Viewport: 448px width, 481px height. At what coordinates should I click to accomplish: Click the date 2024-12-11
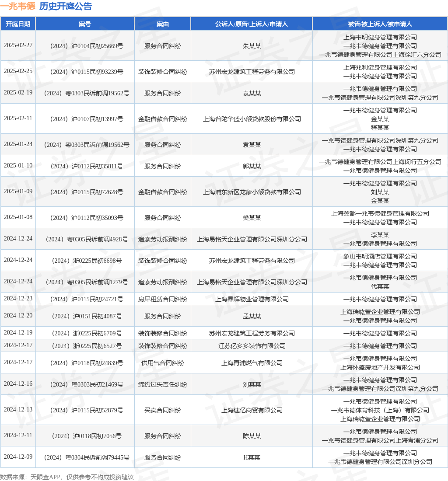18,436
